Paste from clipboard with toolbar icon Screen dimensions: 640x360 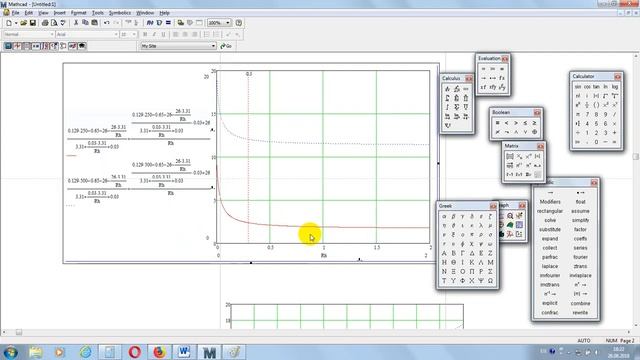(x=94, y=23)
